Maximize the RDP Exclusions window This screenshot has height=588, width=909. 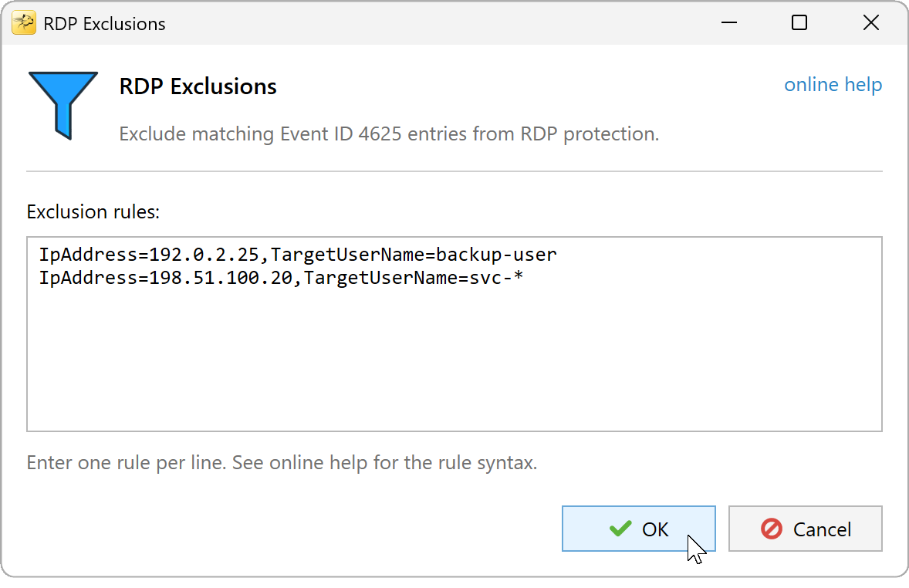799,23
